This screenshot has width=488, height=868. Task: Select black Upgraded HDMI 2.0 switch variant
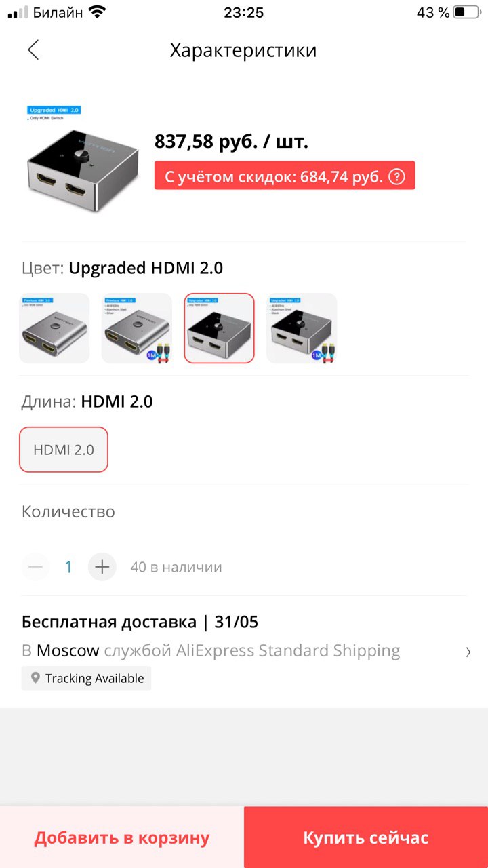point(220,328)
